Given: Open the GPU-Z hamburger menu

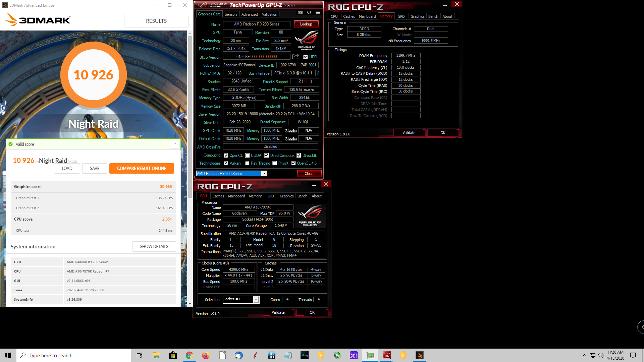Looking at the screenshot, I should (318, 13).
